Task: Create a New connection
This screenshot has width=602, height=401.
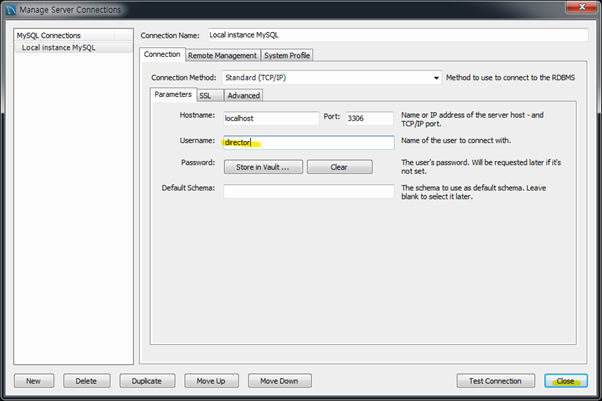Action: 34,381
